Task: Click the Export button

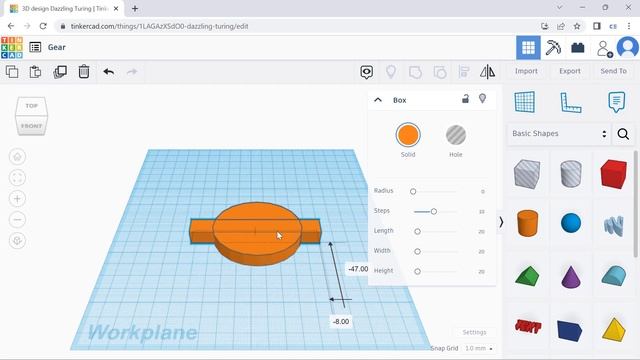Action: (x=570, y=71)
